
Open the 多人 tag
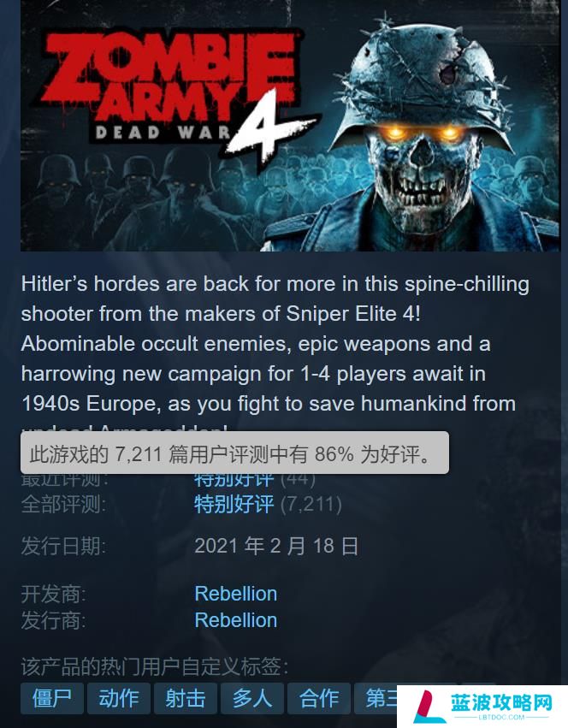(x=252, y=698)
